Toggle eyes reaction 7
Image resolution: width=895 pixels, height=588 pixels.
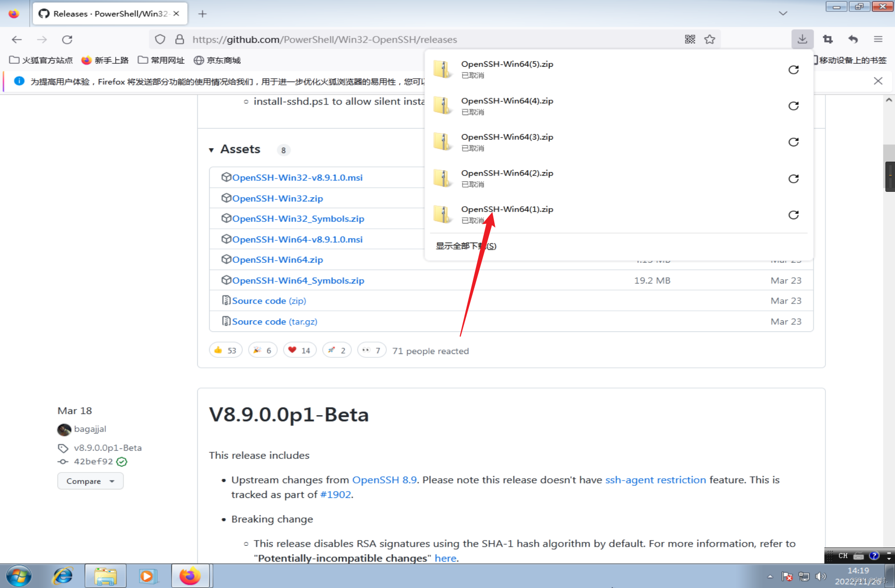pyautogui.click(x=372, y=351)
